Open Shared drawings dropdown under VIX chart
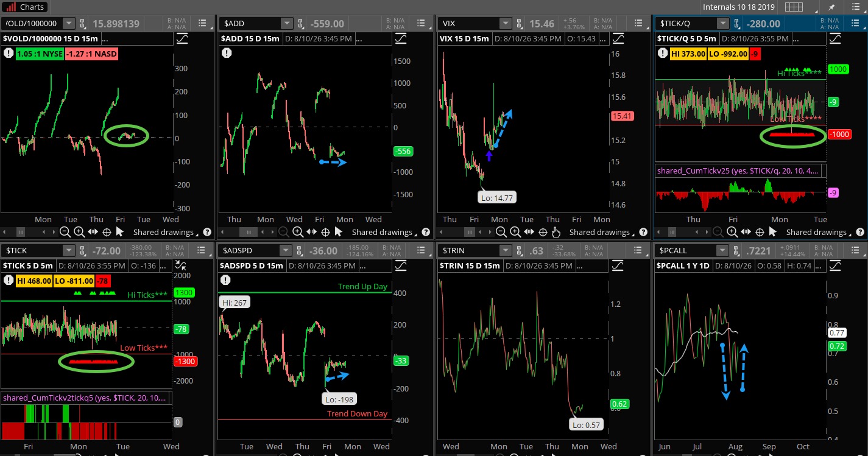This screenshot has height=456, width=868. coord(603,232)
